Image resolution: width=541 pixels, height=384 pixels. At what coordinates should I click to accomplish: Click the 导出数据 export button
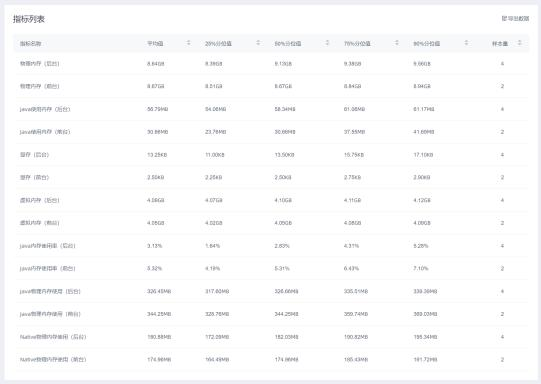pyautogui.click(x=515, y=19)
